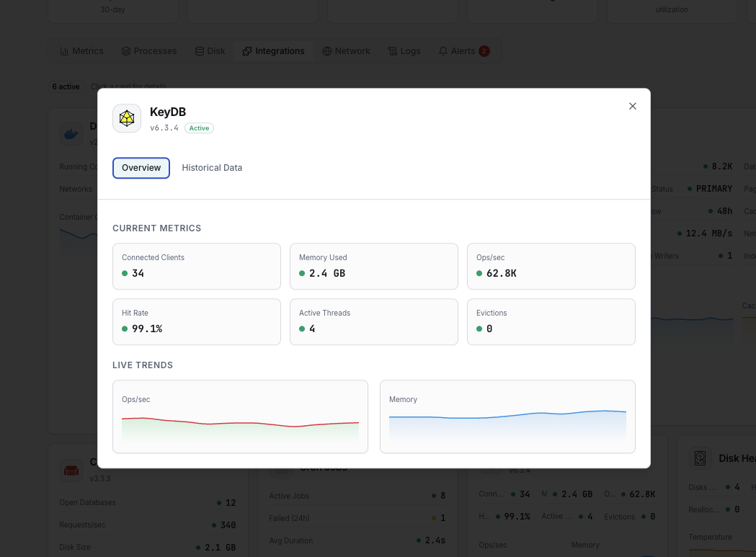This screenshot has width=756, height=557.
Task: Open Network via the globe icon
Action: [x=327, y=50]
